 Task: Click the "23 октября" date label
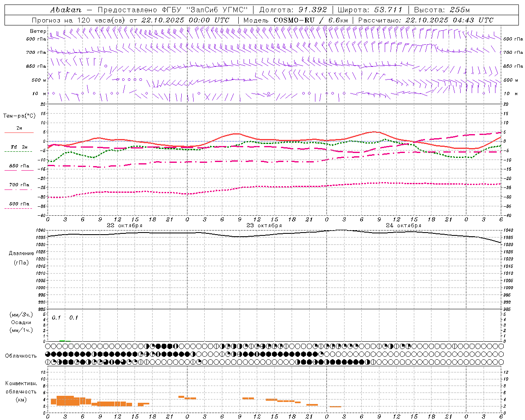264,226
